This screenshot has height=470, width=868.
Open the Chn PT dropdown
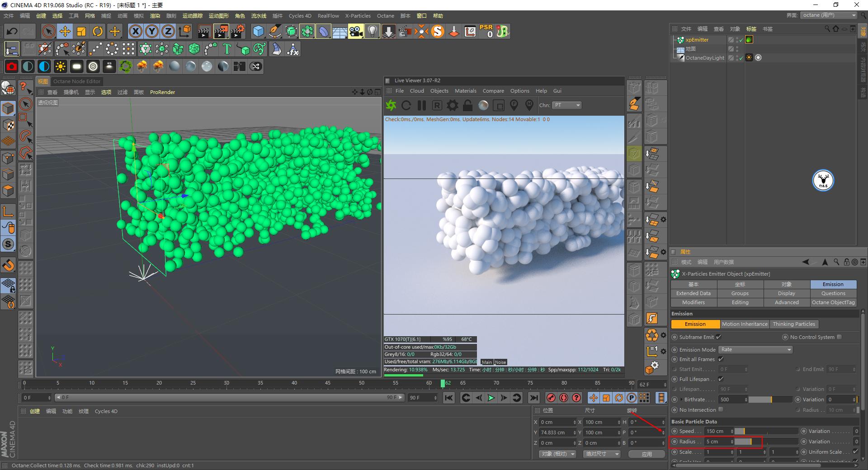click(x=566, y=105)
